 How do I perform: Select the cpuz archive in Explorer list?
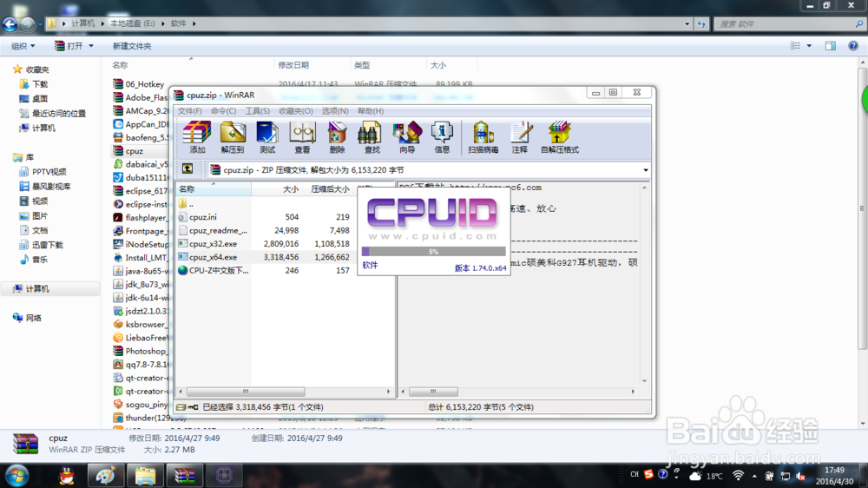(128, 151)
